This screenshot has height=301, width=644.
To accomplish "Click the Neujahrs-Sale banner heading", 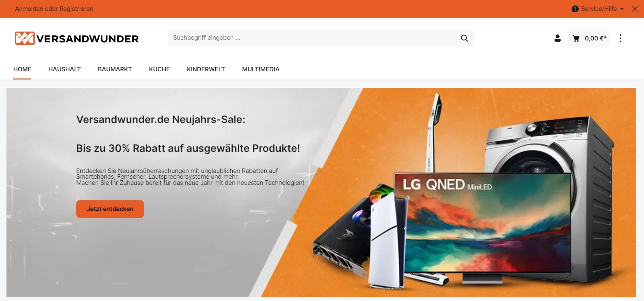I will tap(161, 120).
